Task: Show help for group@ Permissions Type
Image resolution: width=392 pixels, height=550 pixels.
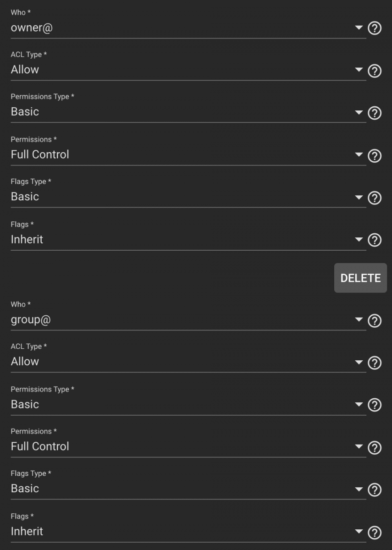Action: [375, 405]
